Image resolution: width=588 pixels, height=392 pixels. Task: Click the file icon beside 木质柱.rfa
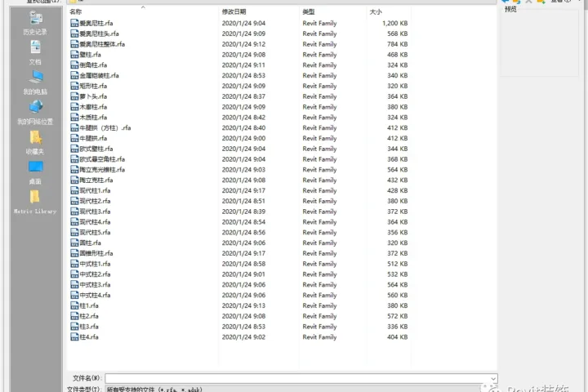[74, 118]
